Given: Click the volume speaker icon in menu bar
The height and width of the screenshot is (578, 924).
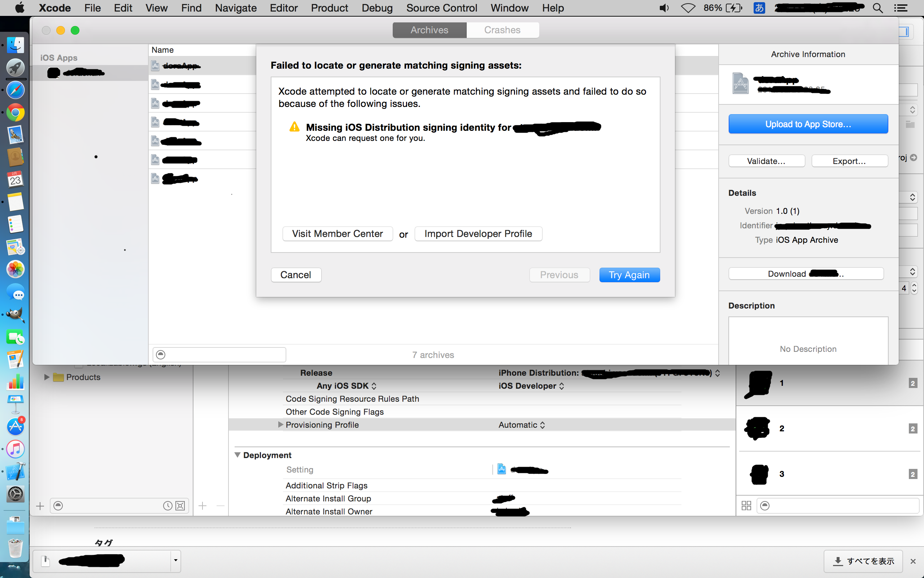Looking at the screenshot, I should pos(664,8).
